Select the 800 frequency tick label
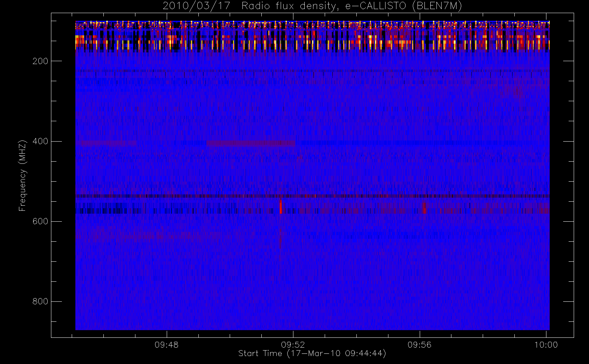Screen dimensions: 589x364 click(x=40, y=301)
